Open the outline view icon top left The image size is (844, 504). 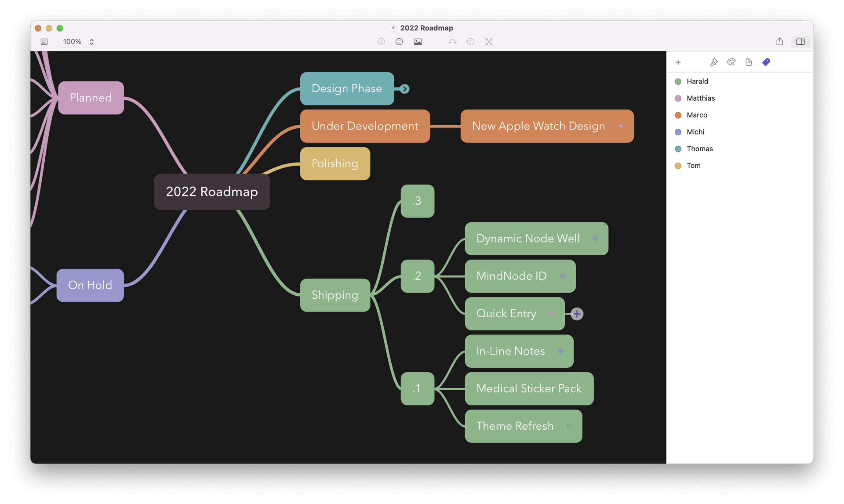point(44,41)
